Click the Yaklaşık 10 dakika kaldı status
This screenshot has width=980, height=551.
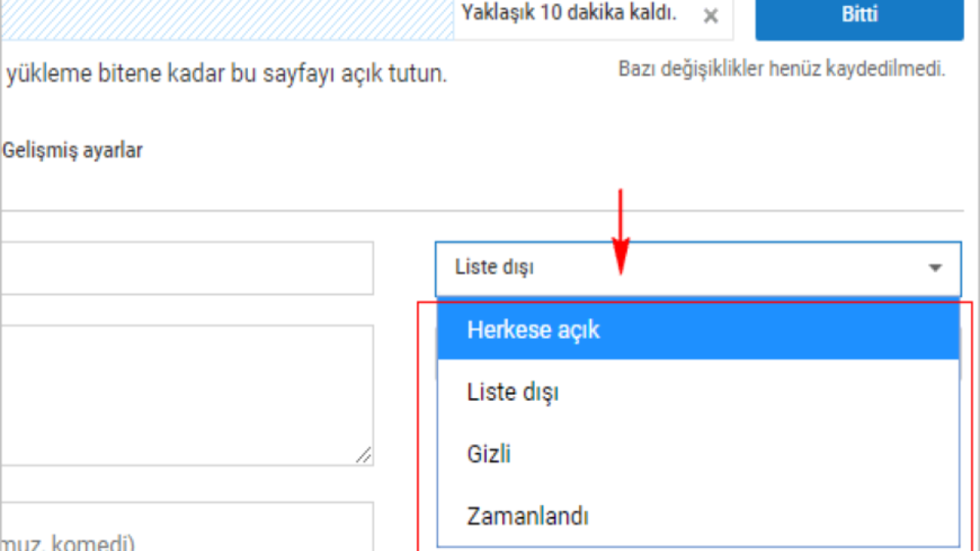[569, 14]
